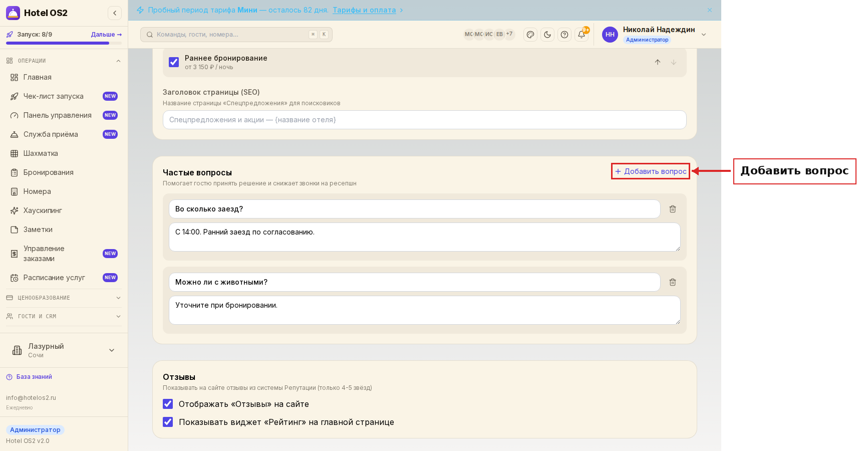Click the launch progress bar "Запуск: 8/9"

pos(64,43)
